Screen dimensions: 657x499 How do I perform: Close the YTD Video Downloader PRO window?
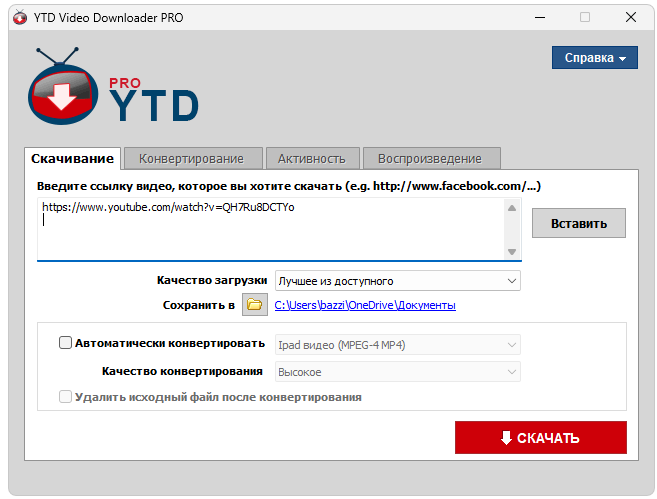click(631, 18)
